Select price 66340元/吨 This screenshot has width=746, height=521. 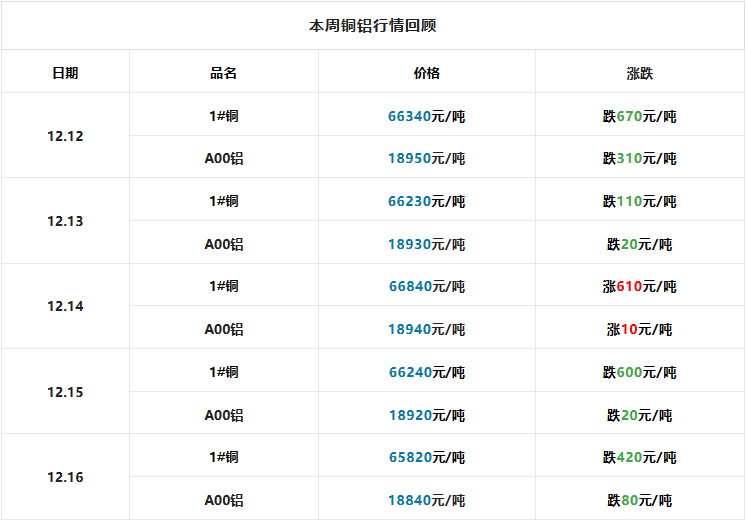click(427, 116)
